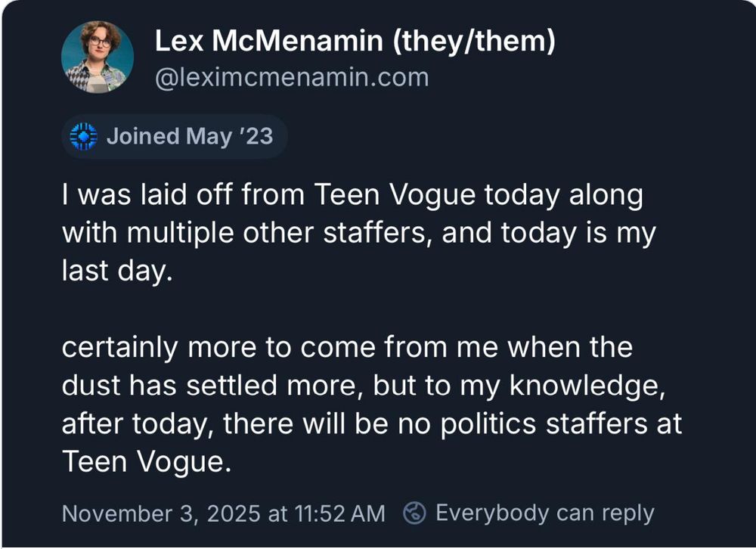Click the words "after today" in the post

coord(135,423)
